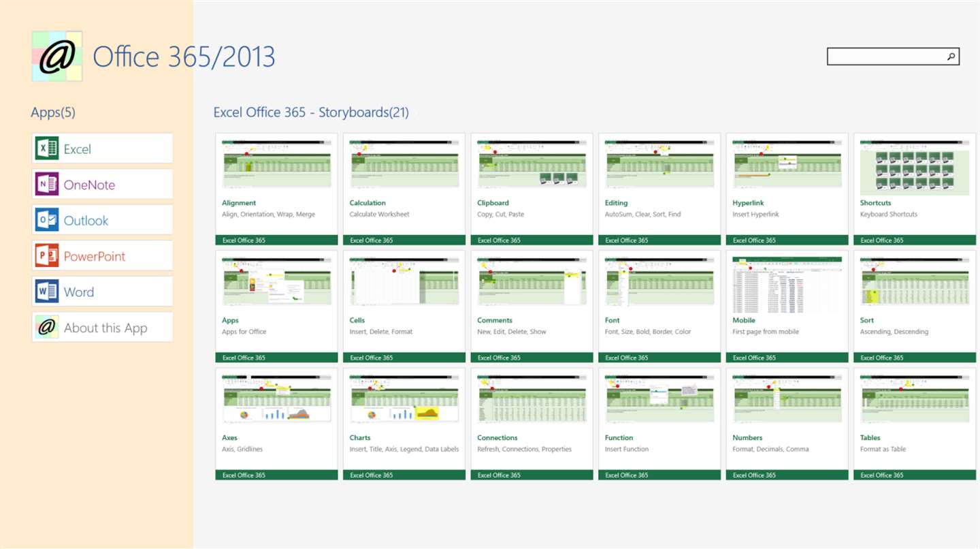
Task: Open the Tables storyboard thumbnail
Action: (915, 401)
